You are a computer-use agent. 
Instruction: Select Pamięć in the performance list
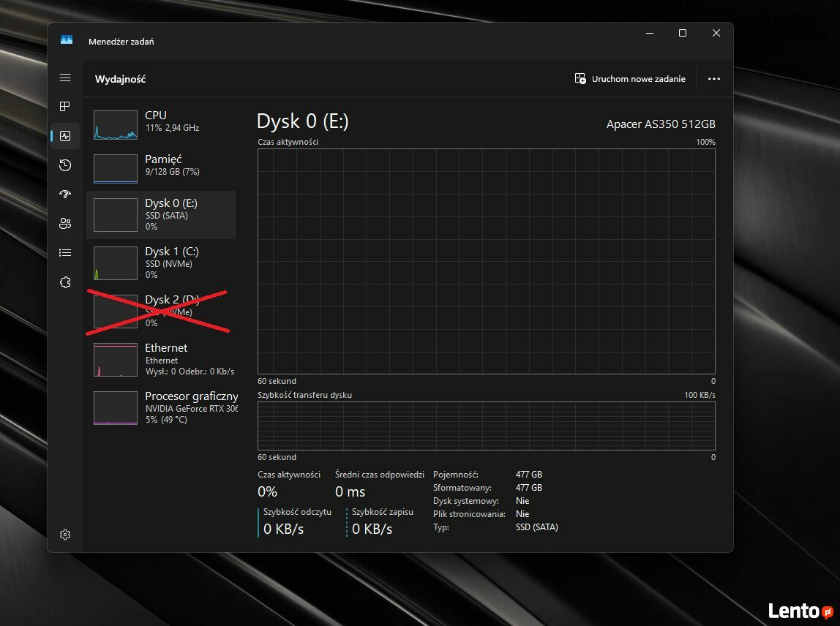click(x=161, y=168)
